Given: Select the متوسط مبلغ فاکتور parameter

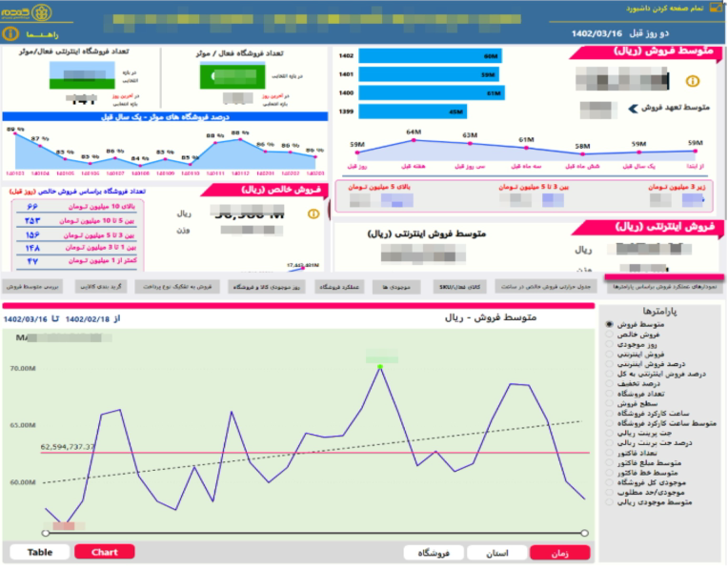Looking at the screenshot, I should coord(609,462).
